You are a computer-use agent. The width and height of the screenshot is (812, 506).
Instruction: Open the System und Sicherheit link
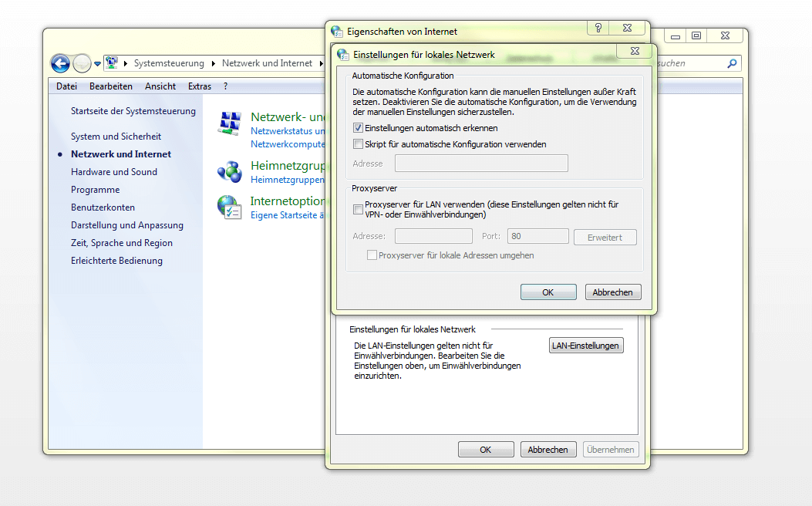click(x=116, y=137)
